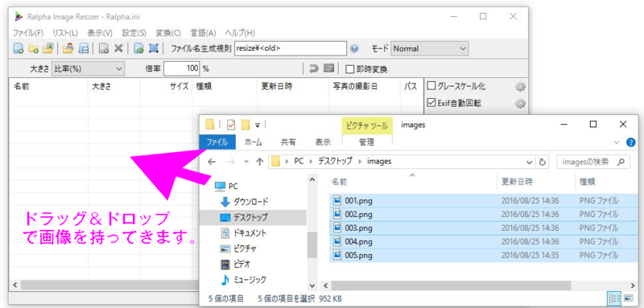The height and width of the screenshot is (308, 644).
Task: Open the gear settings for グレースケール化
Action: [x=520, y=87]
